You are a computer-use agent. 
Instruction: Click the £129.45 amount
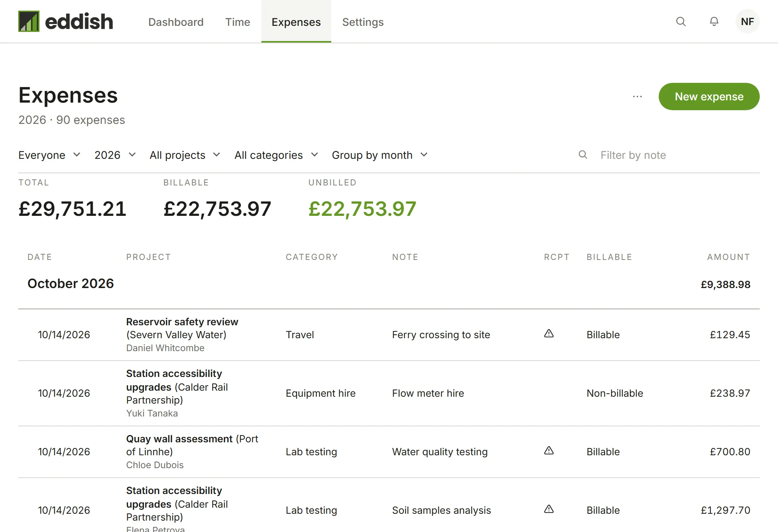(730, 335)
